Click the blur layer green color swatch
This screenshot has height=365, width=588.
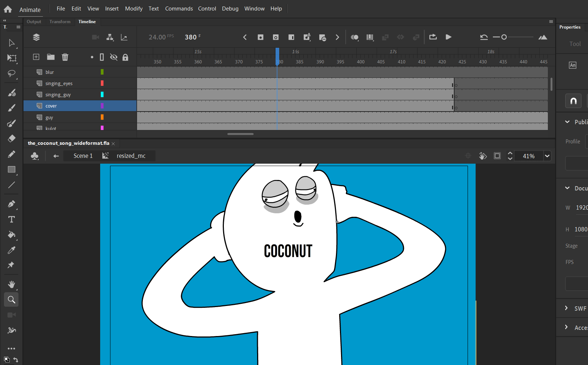pyautogui.click(x=102, y=72)
